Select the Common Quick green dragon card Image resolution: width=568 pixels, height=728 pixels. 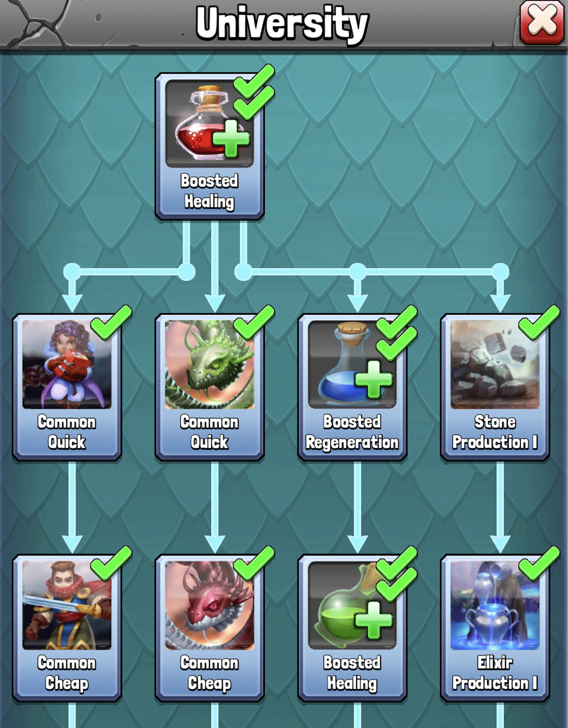(x=209, y=387)
